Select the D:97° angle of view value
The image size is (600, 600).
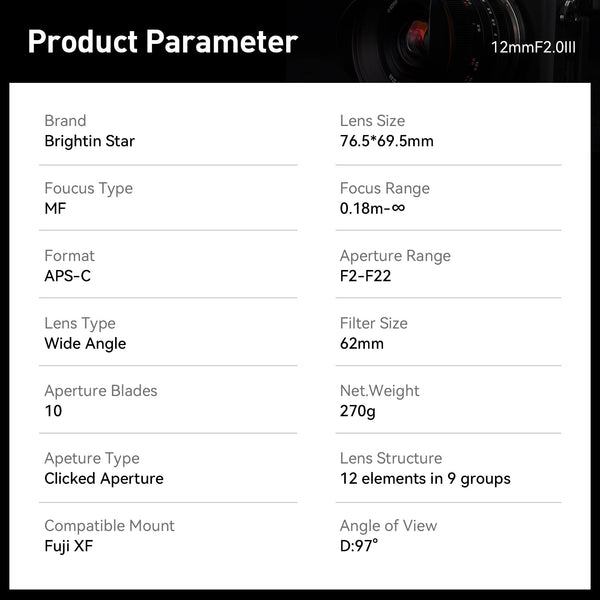[x=359, y=546]
